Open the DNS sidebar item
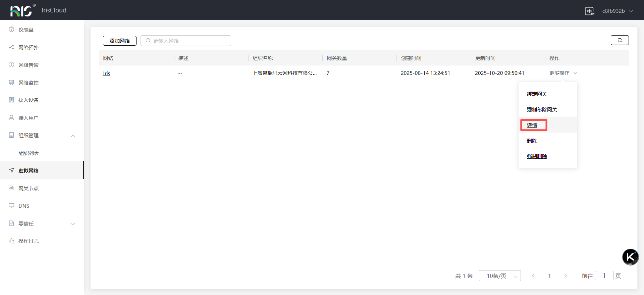The height and width of the screenshot is (295, 644). (x=23, y=206)
